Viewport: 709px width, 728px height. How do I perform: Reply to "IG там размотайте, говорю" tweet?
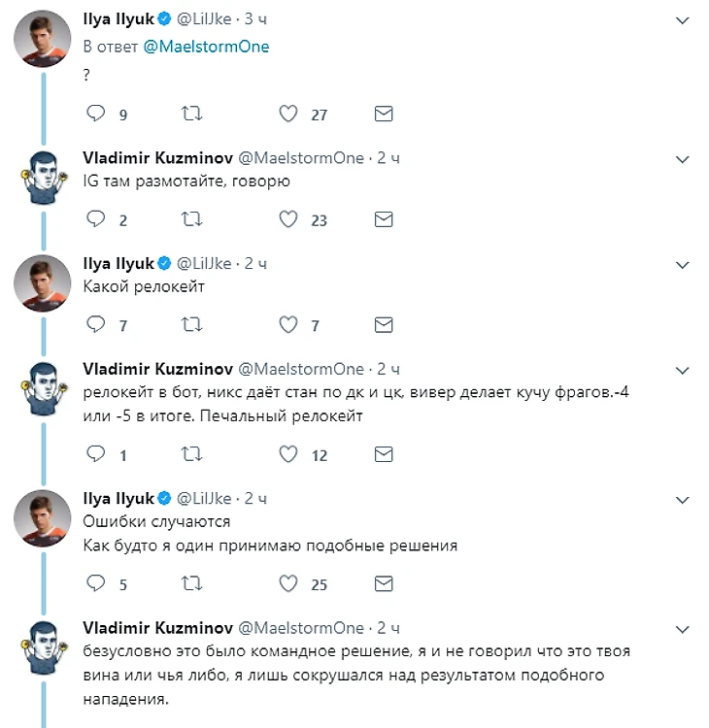(x=95, y=219)
